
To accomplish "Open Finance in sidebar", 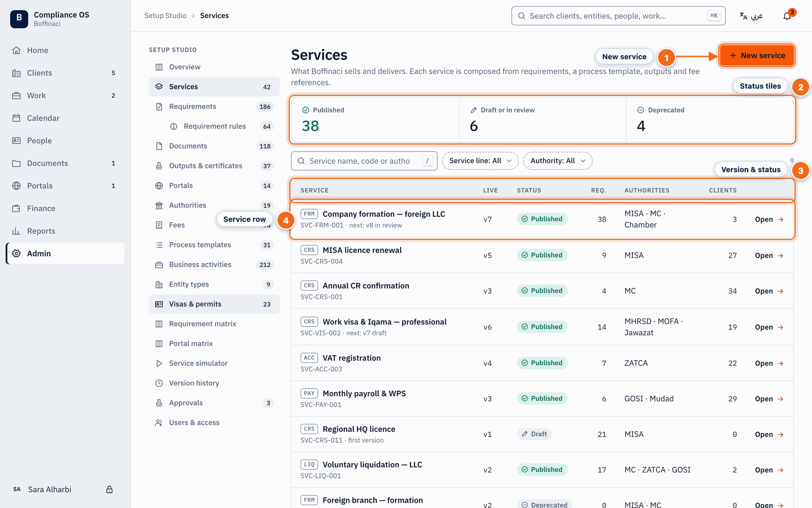I will coord(65,208).
